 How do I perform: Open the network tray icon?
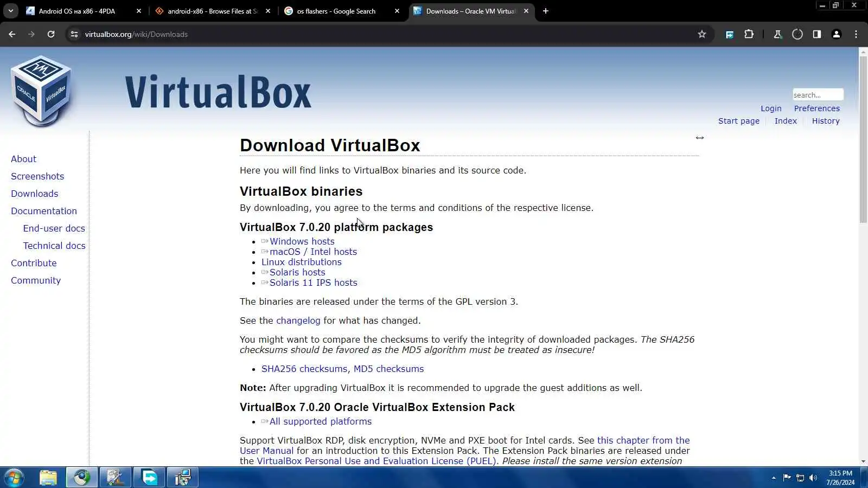(800, 478)
